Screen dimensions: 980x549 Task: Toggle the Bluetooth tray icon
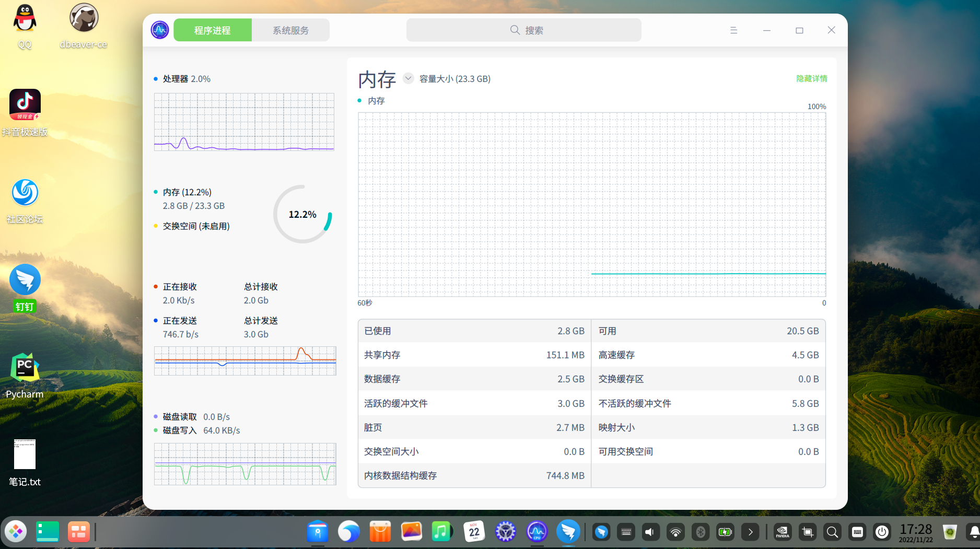coord(701,532)
